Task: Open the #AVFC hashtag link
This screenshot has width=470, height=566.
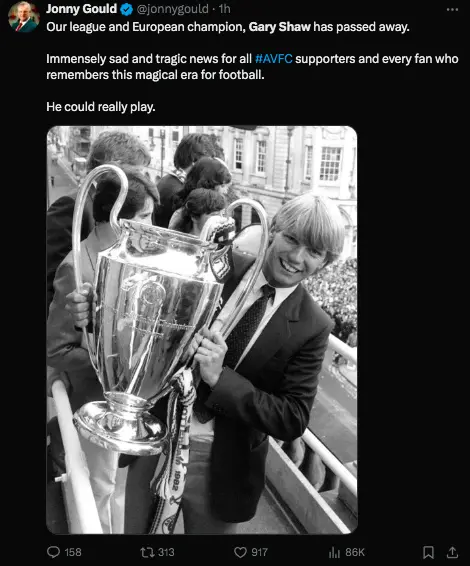Action: click(x=274, y=59)
